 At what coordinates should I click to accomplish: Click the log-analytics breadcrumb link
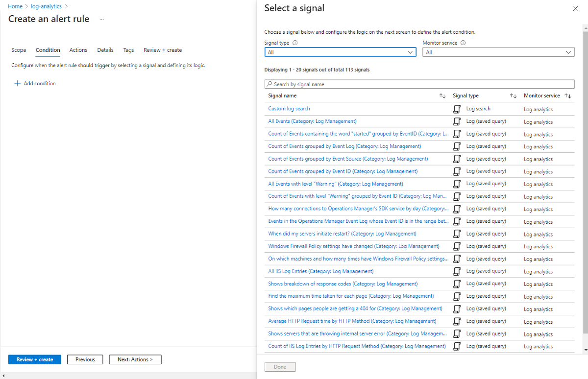click(x=46, y=6)
